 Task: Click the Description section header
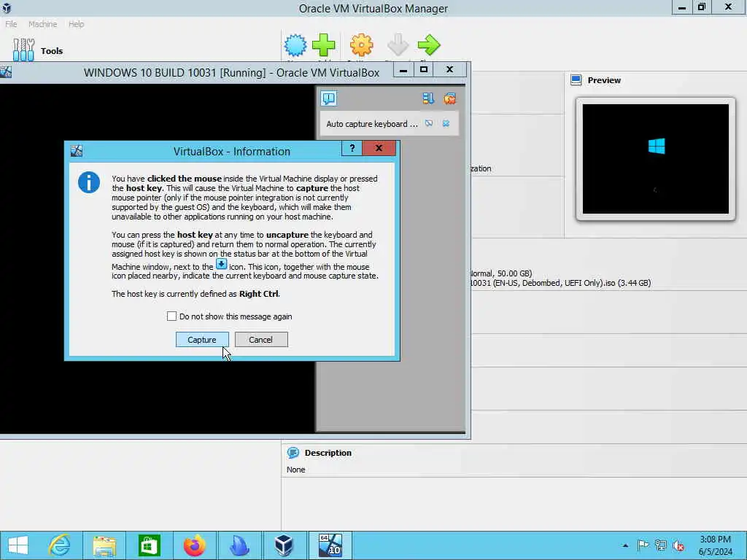tap(328, 453)
